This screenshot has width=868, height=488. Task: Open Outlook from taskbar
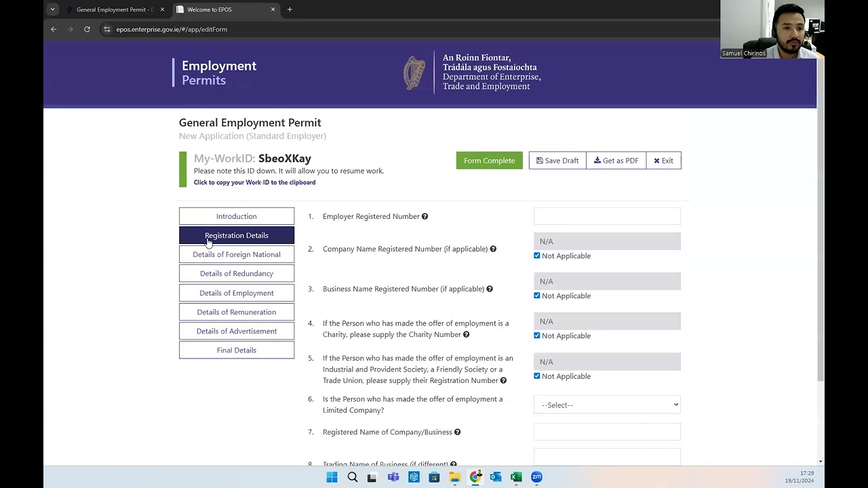click(496, 477)
